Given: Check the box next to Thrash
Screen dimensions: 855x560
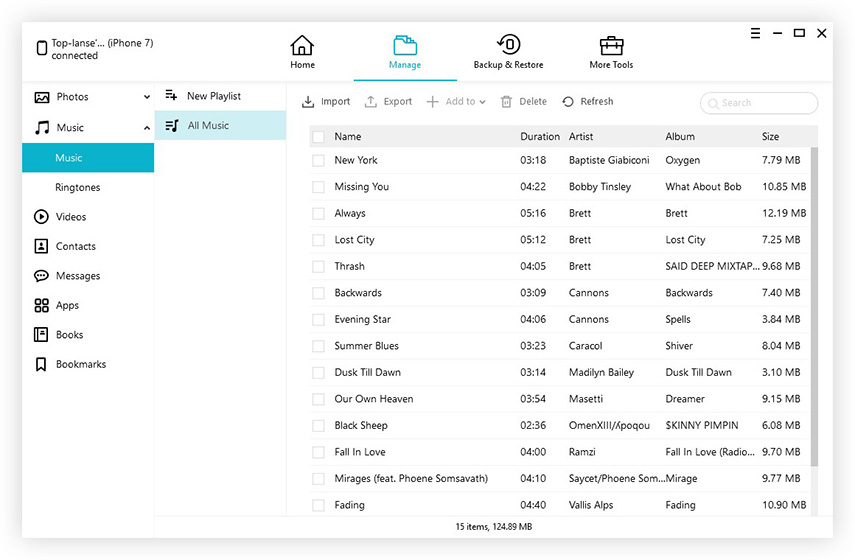Looking at the screenshot, I should [x=318, y=267].
